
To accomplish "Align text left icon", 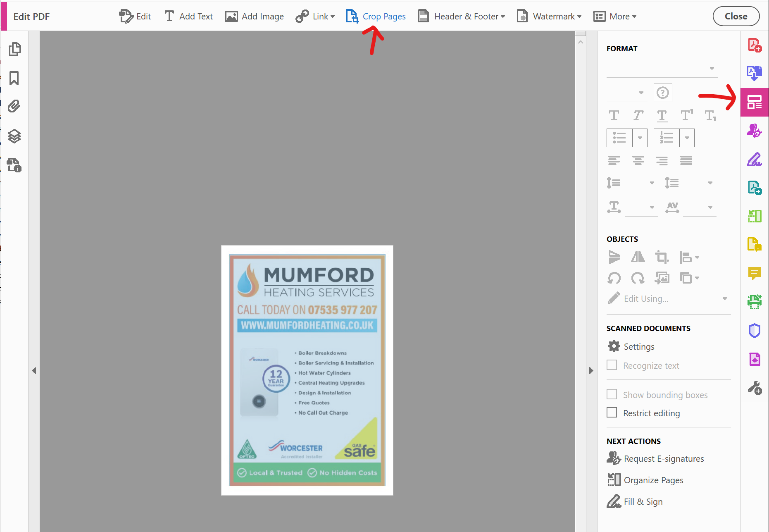I will click(614, 160).
